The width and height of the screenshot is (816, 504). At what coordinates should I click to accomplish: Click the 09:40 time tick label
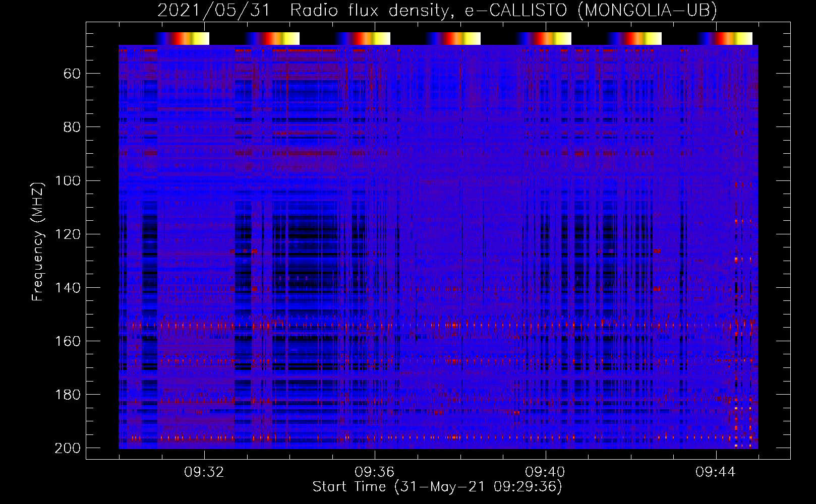545,472
